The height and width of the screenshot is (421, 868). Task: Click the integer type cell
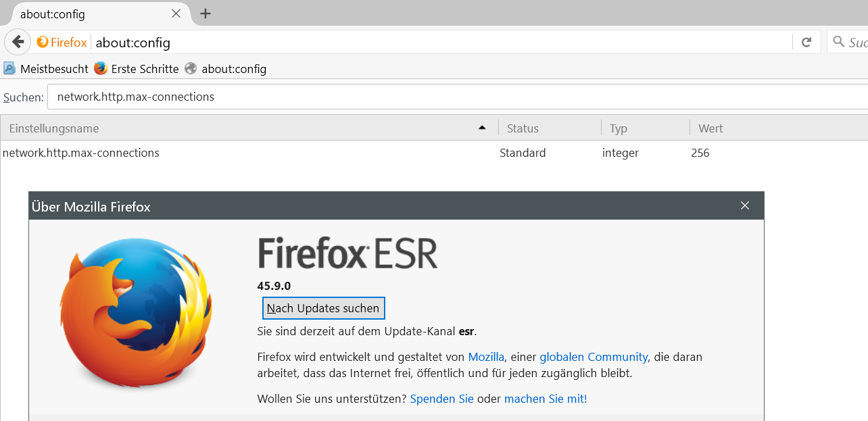(621, 153)
